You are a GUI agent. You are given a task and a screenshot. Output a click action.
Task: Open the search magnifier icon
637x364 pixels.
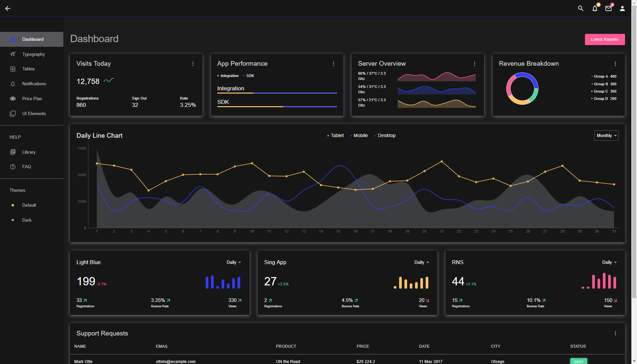581,9
